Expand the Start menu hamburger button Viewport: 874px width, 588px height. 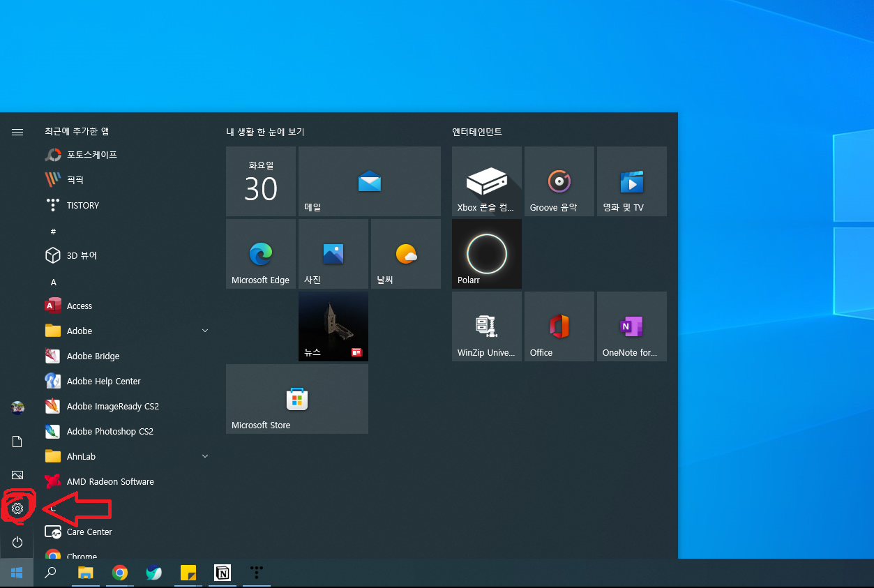[17, 132]
